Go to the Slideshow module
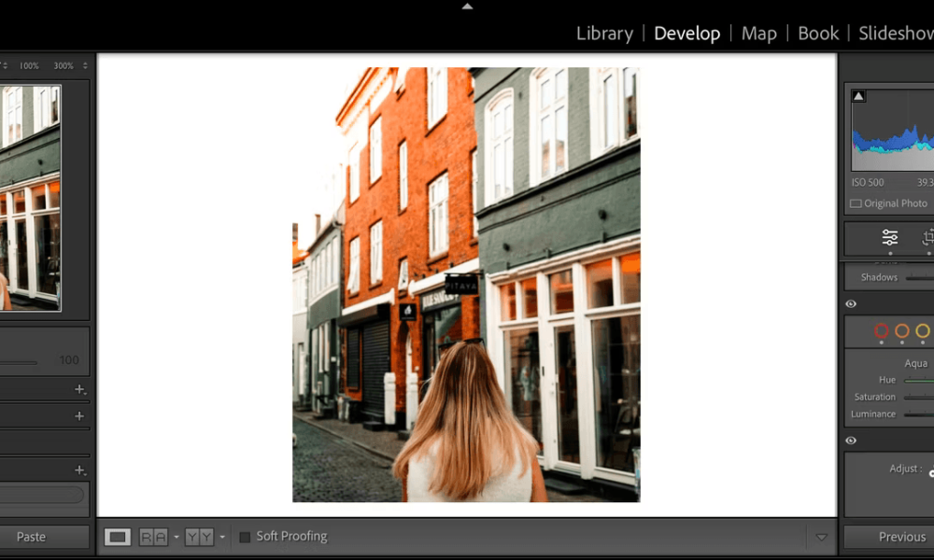Viewport: 934px width, 560px height. (896, 34)
